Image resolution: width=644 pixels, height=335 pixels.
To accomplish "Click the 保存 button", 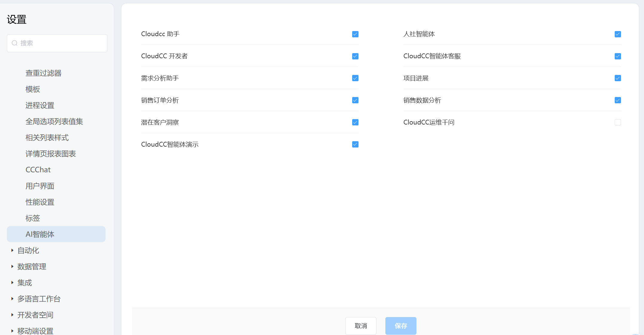I will pyautogui.click(x=401, y=326).
